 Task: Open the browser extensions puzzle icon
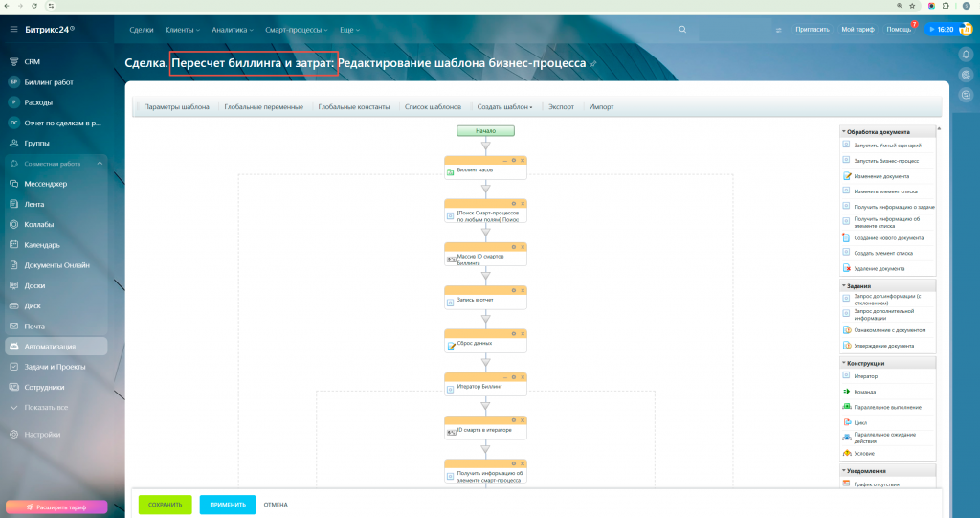coord(946,6)
